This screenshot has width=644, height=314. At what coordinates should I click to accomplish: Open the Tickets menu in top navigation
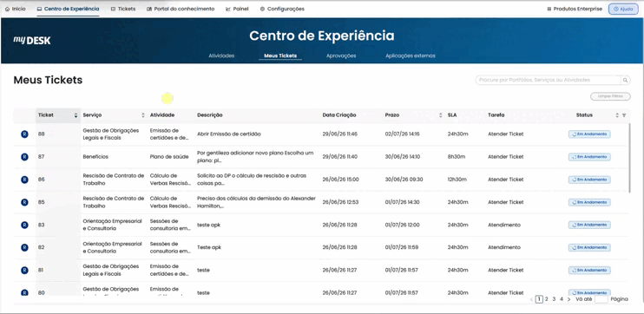click(123, 9)
